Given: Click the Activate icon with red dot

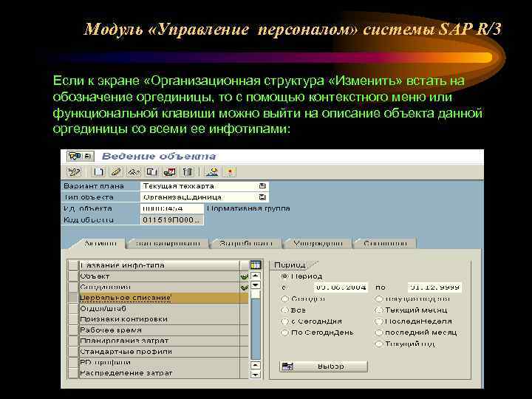Looking at the screenshot, I should (230, 172).
